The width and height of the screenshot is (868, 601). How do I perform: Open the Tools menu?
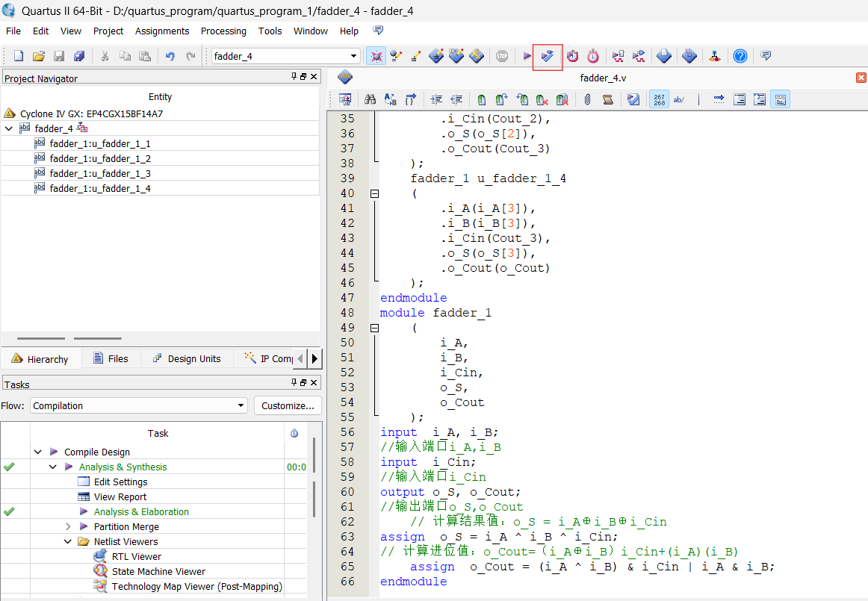[x=270, y=31]
